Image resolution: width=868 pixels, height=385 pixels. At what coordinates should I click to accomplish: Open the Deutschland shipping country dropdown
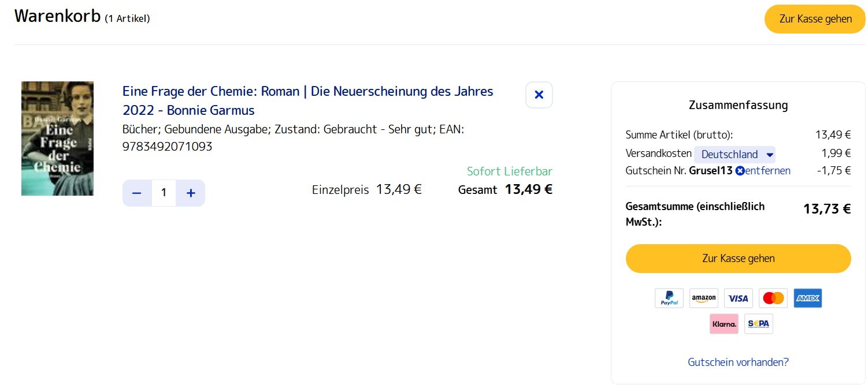pyautogui.click(x=735, y=155)
